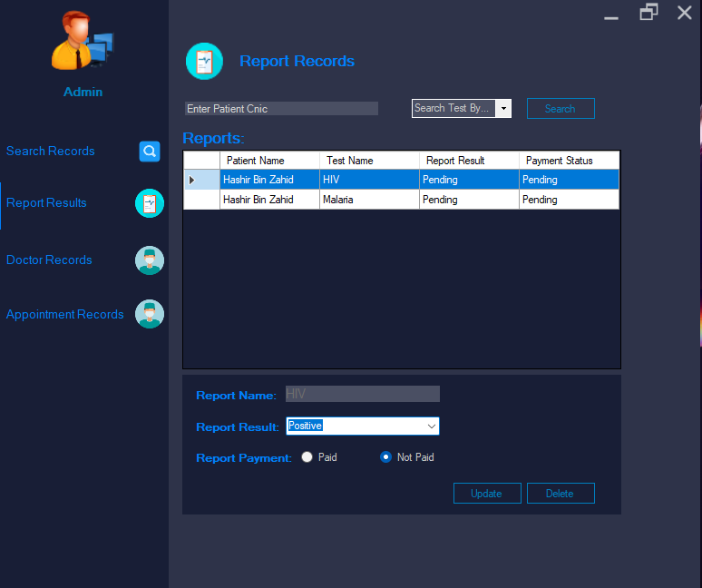Click the Malaria test name cell

point(369,200)
